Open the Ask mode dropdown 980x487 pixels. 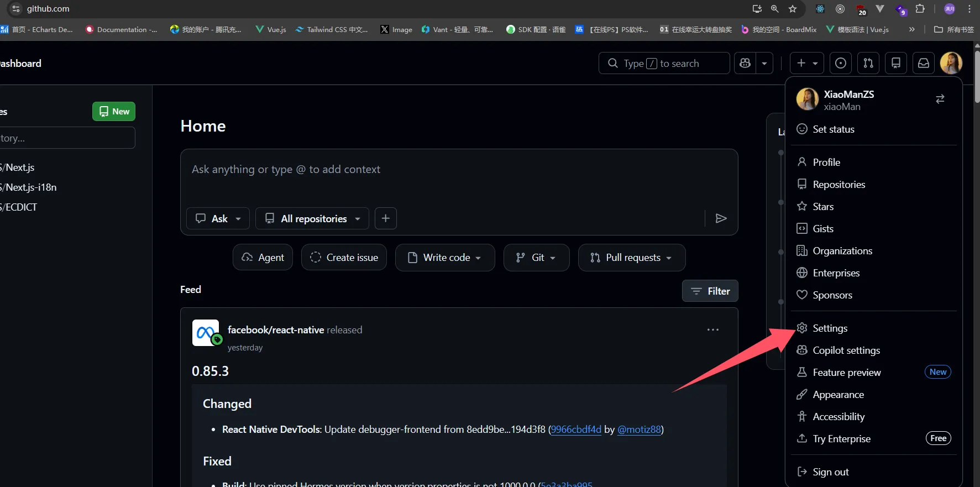218,218
